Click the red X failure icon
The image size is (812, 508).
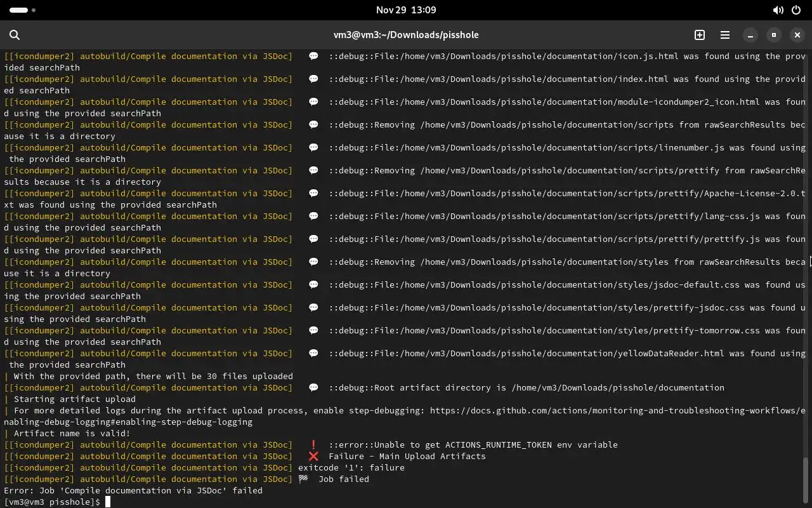click(313, 456)
